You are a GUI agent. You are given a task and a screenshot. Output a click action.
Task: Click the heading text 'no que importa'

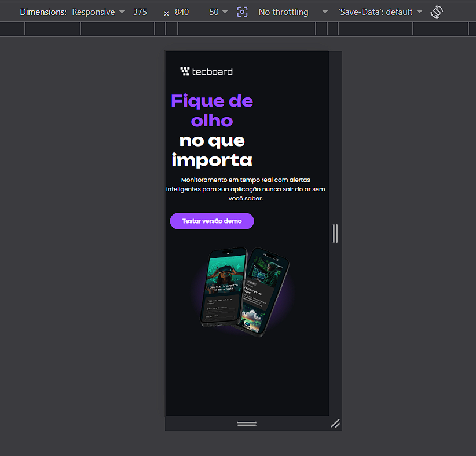[212, 151]
